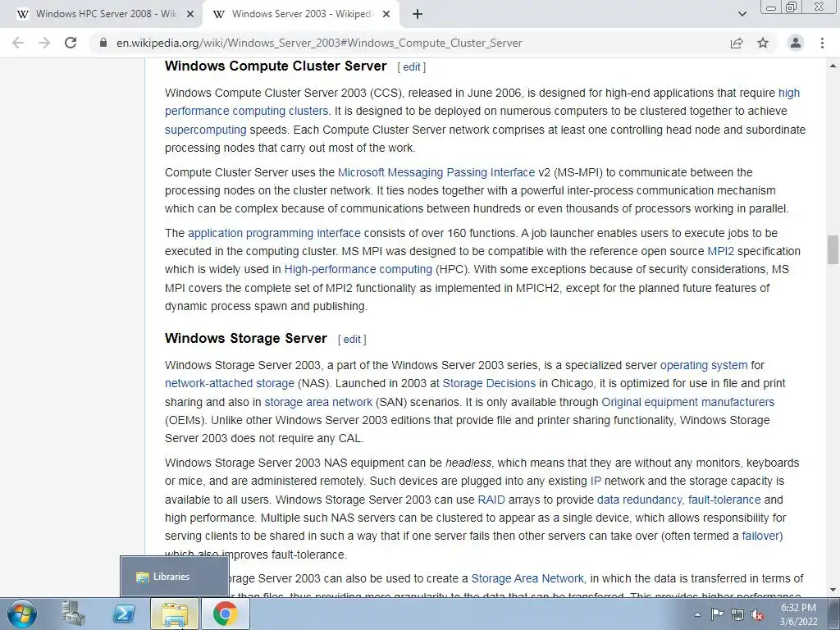Open the failover link
Viewport: 840px width, 630px height.
[762, 536]
